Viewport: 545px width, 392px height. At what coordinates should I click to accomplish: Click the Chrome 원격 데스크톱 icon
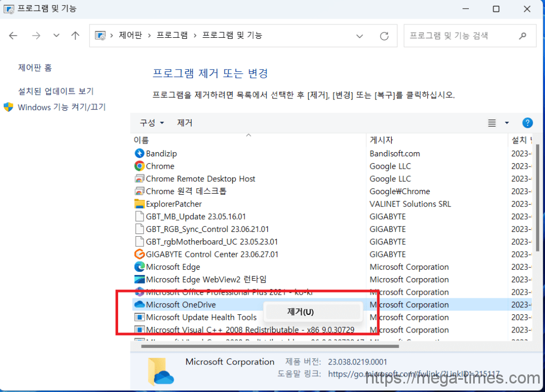coord(139,191)
